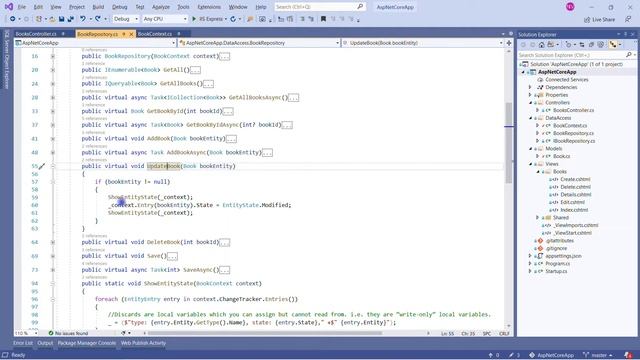Image resolution: width=640 pixels, height=360 pixels.
Task: Close the BookRepository.cs tab
Action: point(131,34)
